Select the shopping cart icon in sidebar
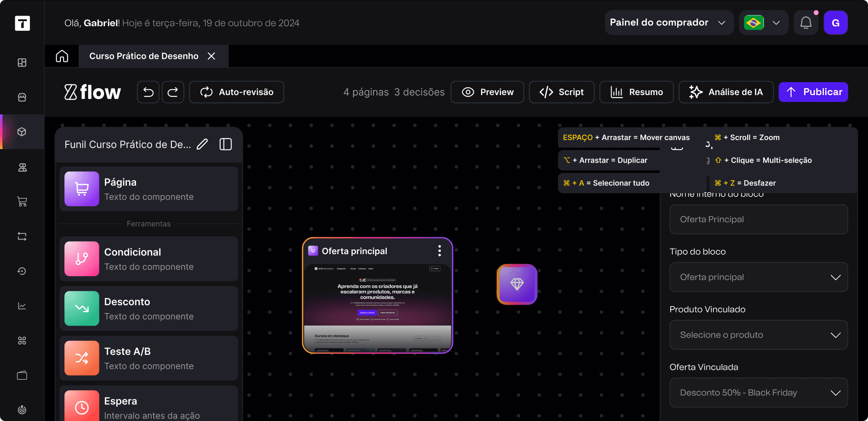Viewport: 868px width, 421px height. pyautogui.click(x=22, y=201)
